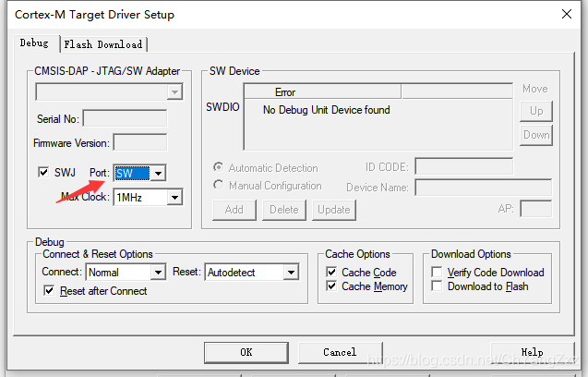Image resolution: width=588 pixels, height=377 pixels.
Task: Move the device Down in the list
Action: coord(536,135)
